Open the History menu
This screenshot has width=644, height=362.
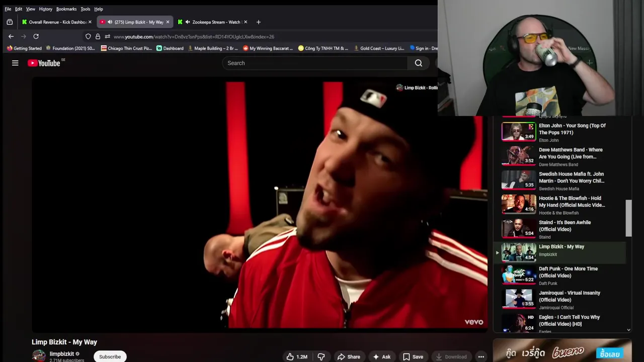tap(45, 9)
